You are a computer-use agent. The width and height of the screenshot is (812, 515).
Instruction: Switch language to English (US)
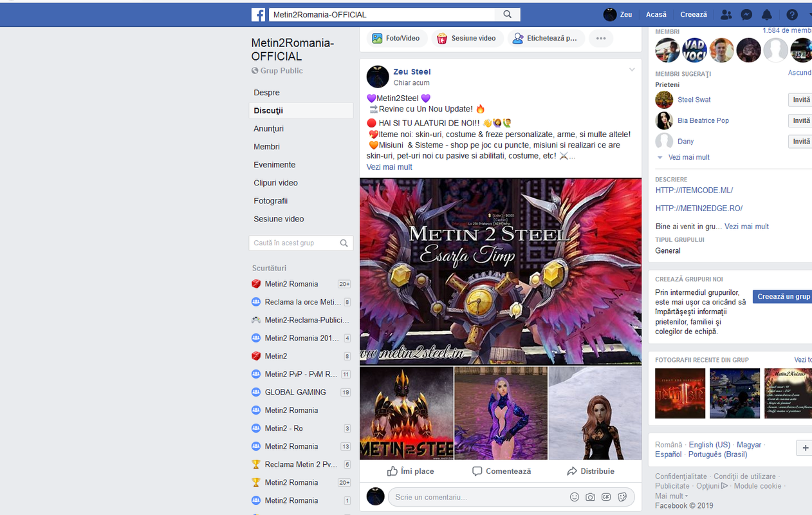pos(710,445)
